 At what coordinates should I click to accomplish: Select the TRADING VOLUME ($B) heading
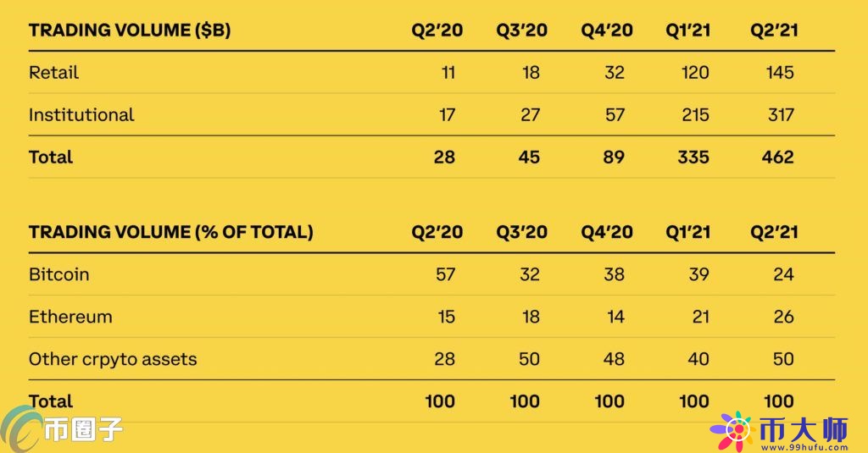click(x=130, y=30)
